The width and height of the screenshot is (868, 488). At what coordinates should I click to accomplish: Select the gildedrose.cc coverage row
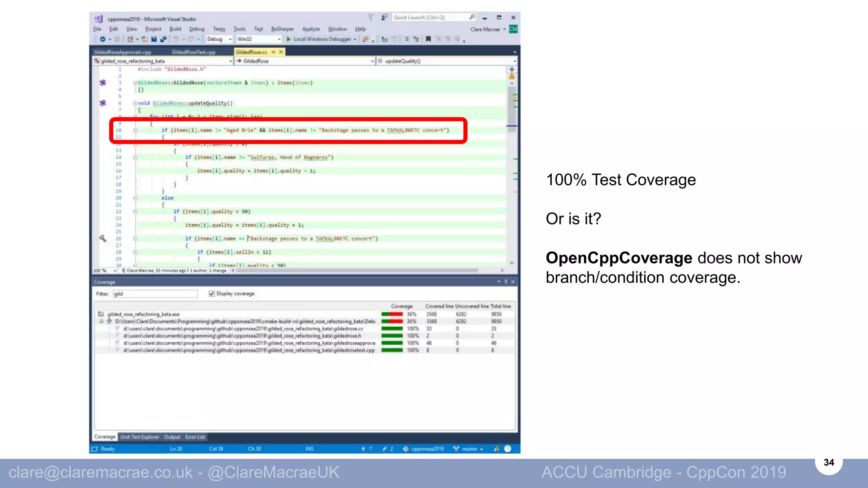305,328
